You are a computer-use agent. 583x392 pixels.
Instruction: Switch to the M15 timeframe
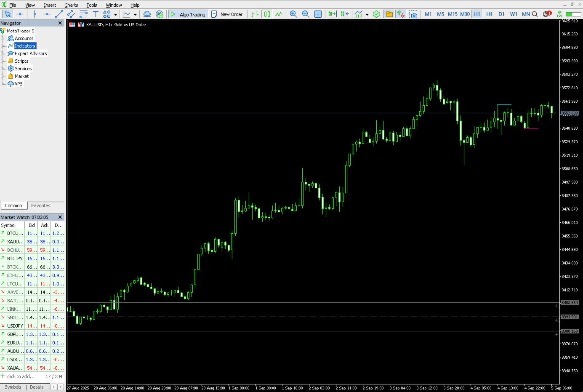click(453, 14)
